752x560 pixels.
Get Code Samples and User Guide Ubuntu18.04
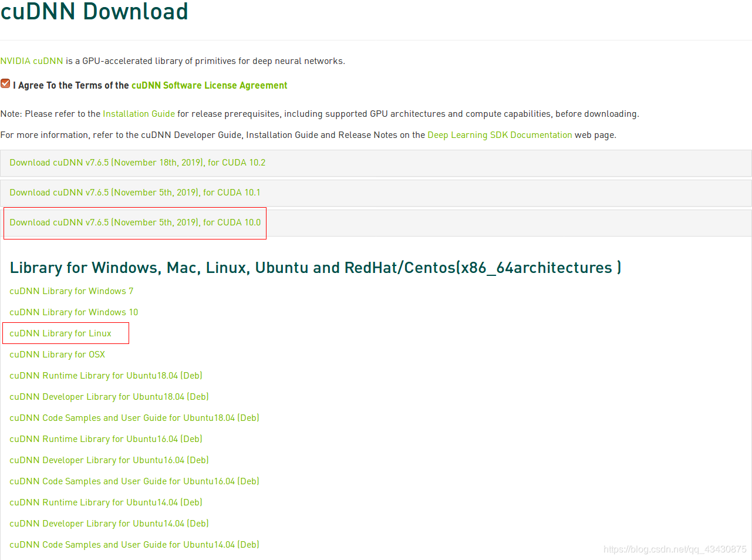[134, 418]
